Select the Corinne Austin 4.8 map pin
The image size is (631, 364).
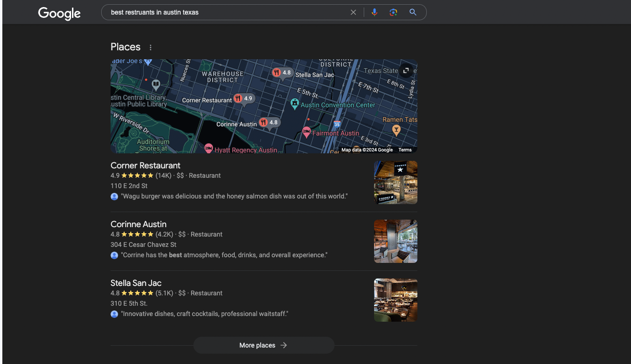pyautogui.click(x=269, y=123)
